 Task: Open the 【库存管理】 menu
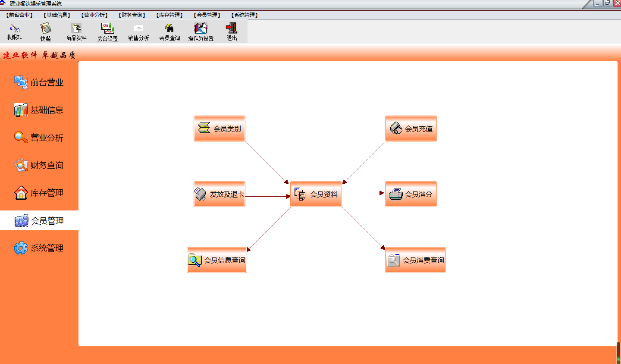[169, 15]
